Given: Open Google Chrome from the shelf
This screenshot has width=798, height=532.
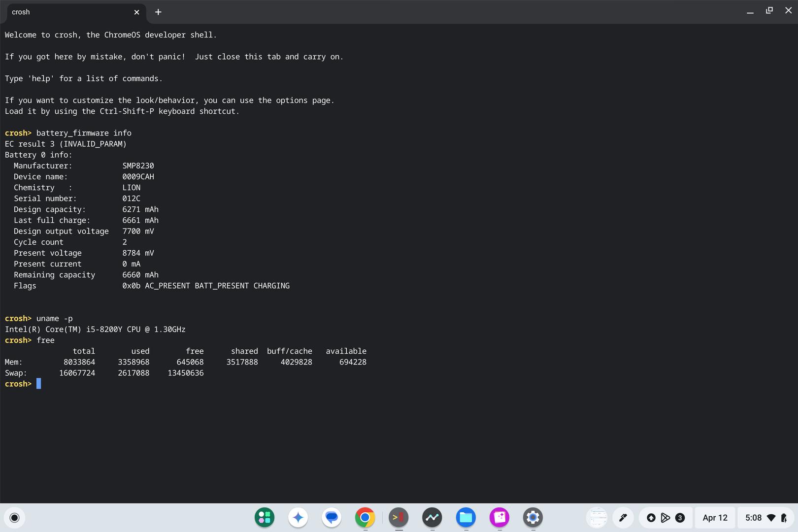Looking at the screenshot, I should point(365,517).
